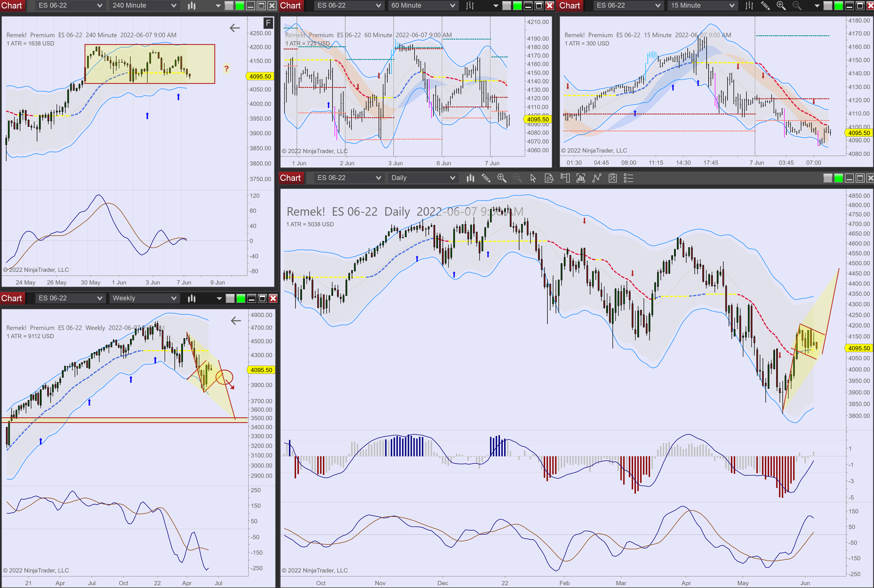Select drawing tools pencil on Daily chart
Screen dimensions: 874x588
(x=486, y=178)
